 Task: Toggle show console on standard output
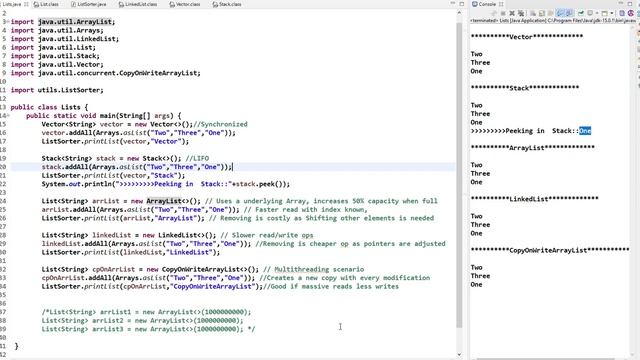(x=560, y=13)
